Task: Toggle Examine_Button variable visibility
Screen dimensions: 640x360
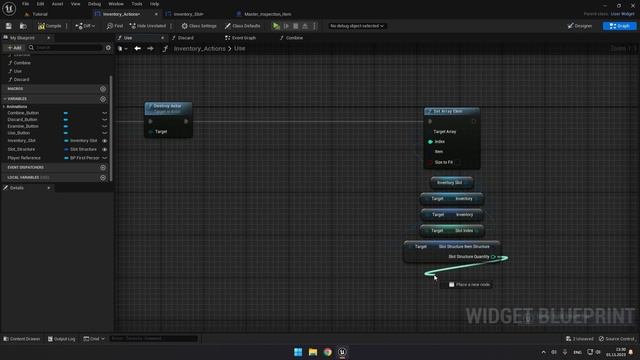Action: (104, 126)
